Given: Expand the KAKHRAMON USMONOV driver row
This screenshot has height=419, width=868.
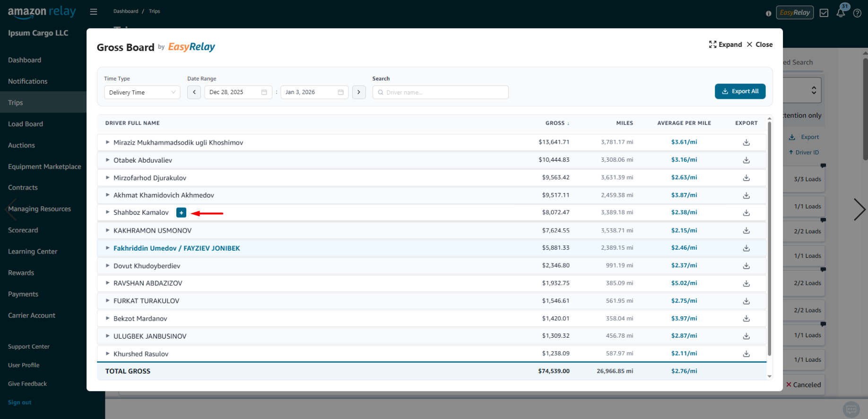Looking at the screenshot, I should click(108, 230).
